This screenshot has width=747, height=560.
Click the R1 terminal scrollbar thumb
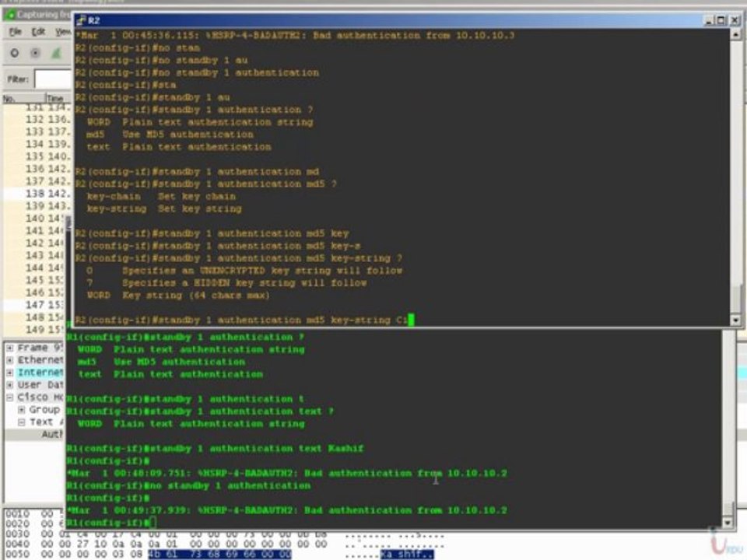pyautogui.click(x=728, y=509)
